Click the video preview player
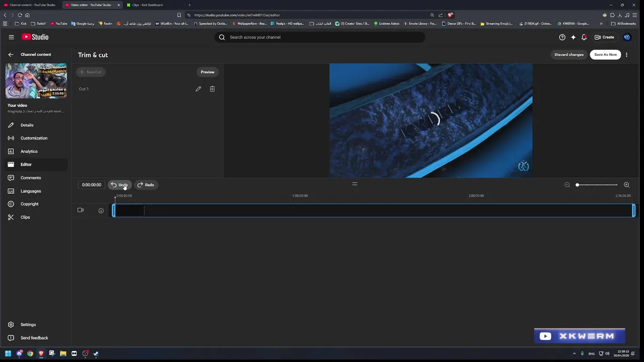 (x=431, y=120)
